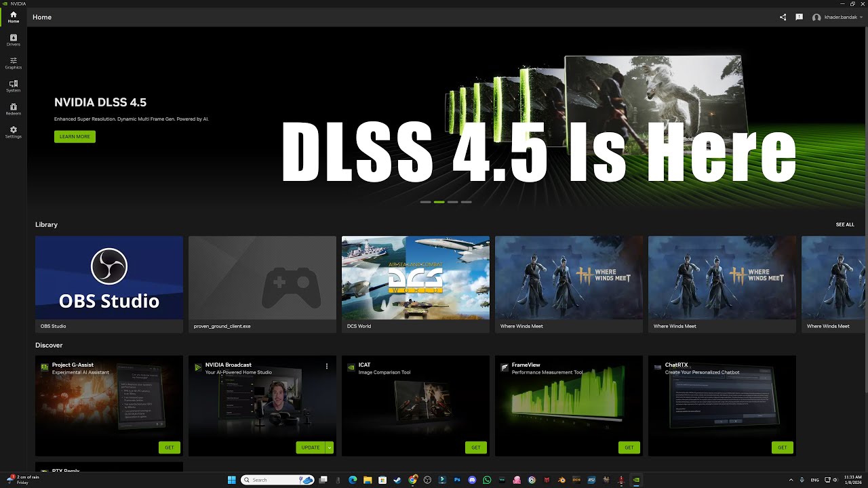This screenshot has height=488, width=868.
Task: Open Discord from taskbar
Action: 472,480
